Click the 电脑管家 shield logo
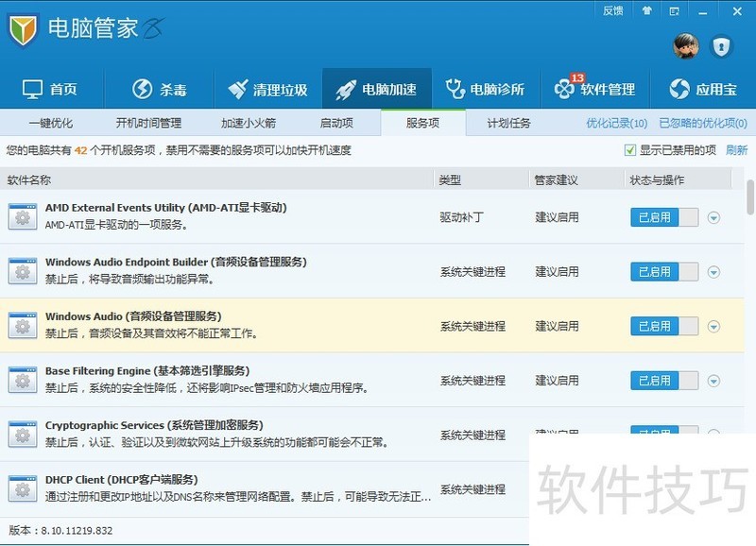Image resolution: width=756 pixels, height=546 pixels. tap(22, 29)
